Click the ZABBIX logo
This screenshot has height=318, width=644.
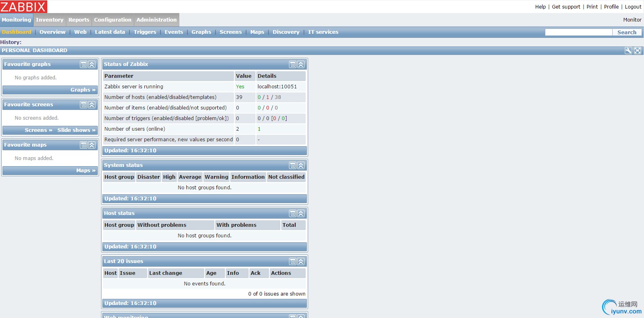(x=24, y=7)
